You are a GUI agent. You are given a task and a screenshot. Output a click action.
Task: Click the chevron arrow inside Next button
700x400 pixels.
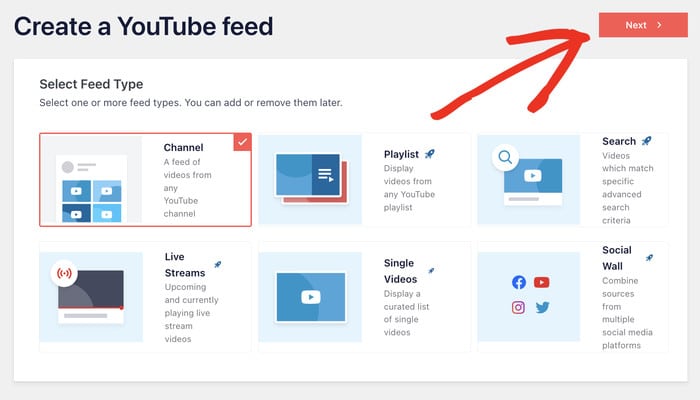(659, 25)
